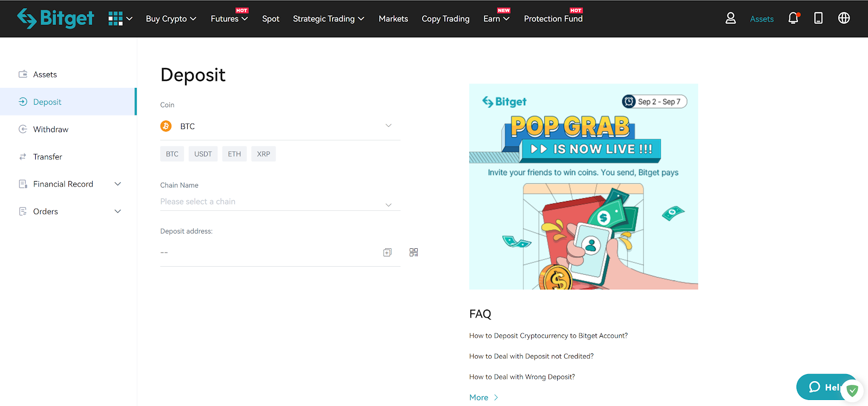
Task: Open FAQ Wrong Deposit article
Action: pyautogui.click(x=522, y=377)
